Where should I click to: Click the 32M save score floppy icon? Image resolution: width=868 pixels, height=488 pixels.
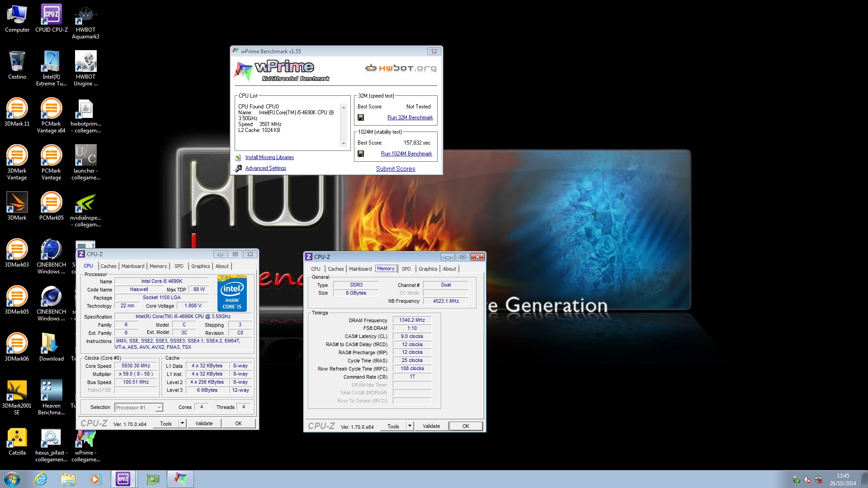pyautogui.click(x=361, y=117)
